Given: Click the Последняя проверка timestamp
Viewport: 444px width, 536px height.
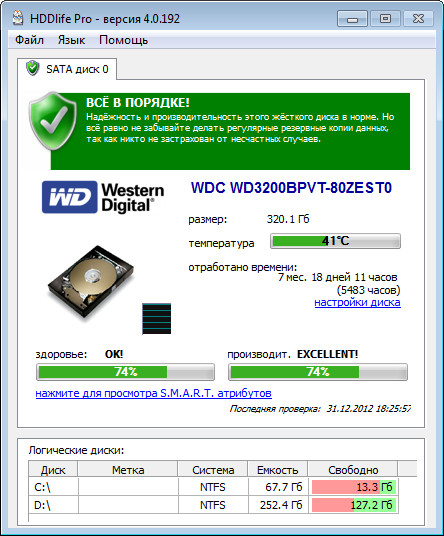Looking at the screenshot, I should click(x=320, y=409).
